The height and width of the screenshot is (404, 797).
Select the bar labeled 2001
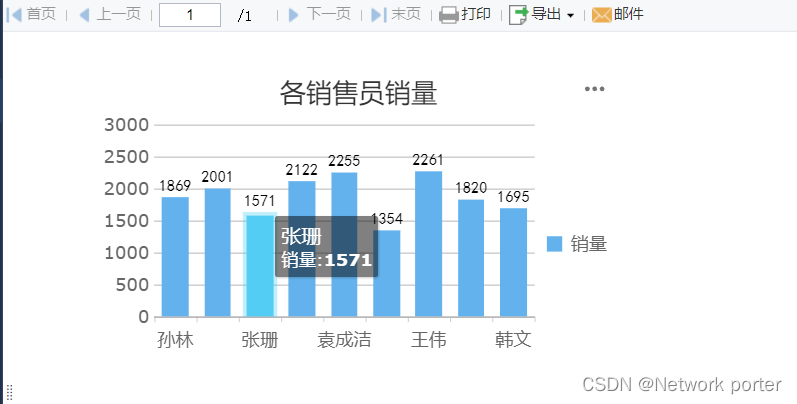tap(218, 253)
